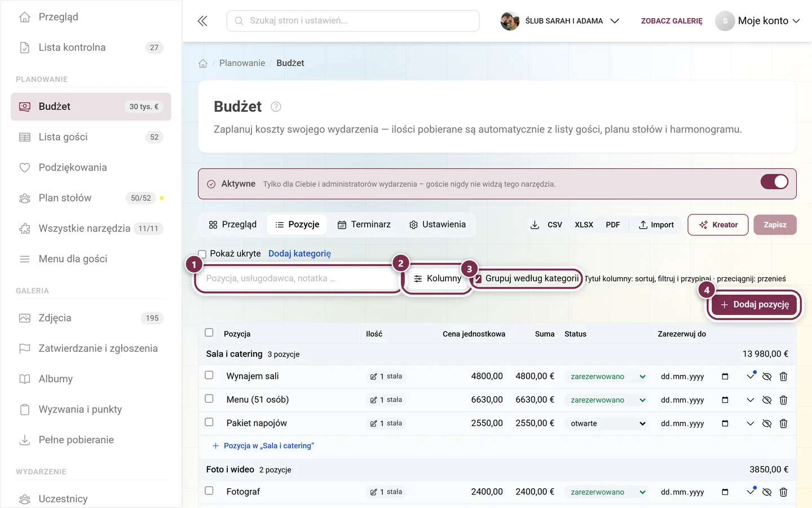Click the home icon in breadcrumb

coord(203,63)
